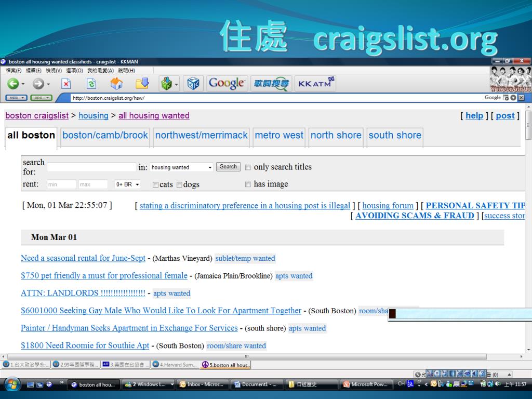Click the Search button
Viewport: 532px width, 399px height.
[x=228, y=167]
